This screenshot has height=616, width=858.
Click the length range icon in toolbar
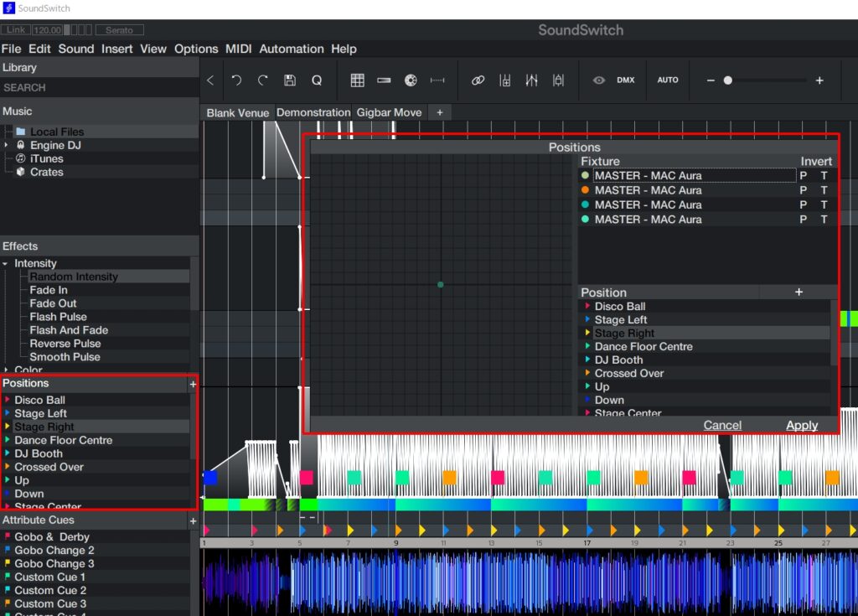click(x=437, y=80)
